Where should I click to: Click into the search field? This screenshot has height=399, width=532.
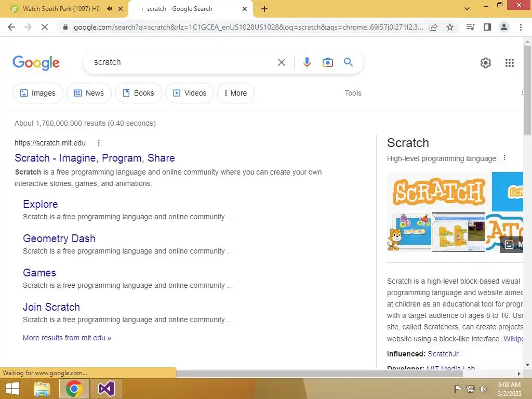pyautogui.click(x=183, y=62)
